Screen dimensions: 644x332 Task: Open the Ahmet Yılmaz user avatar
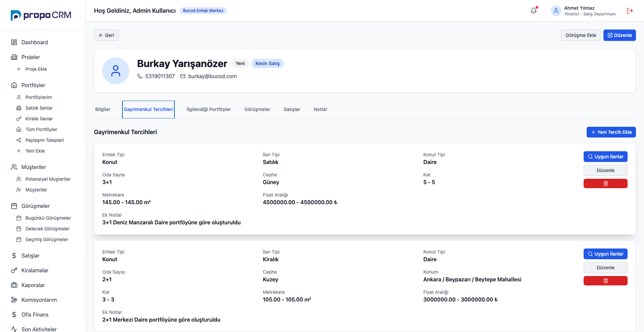tap(556, 11)
